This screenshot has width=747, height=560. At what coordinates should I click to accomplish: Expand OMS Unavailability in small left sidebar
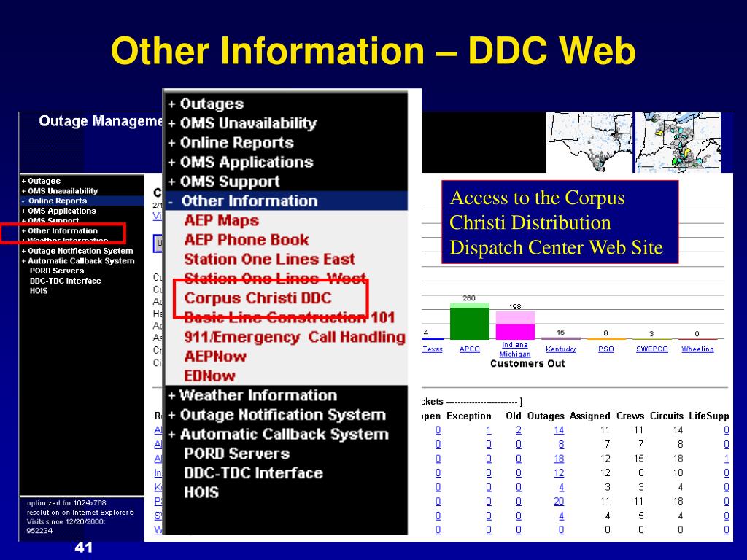(60, 191)
